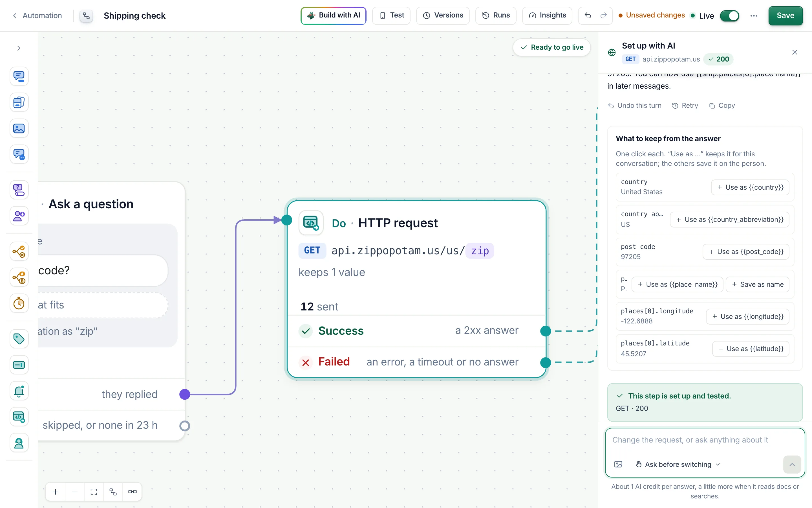Save the automation

(x=785, y=16)
